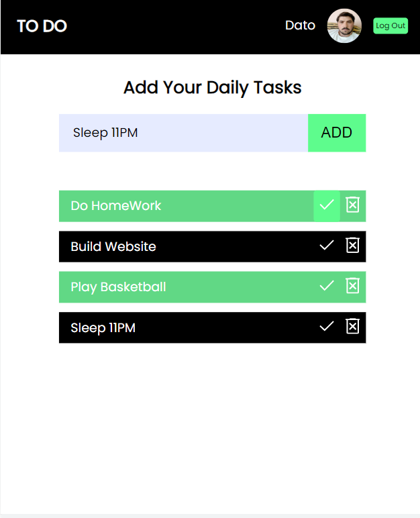The width and height of the screenshot is (420, 518).
Task: Click the Log Out button
Action: click(x=390, y=25)
